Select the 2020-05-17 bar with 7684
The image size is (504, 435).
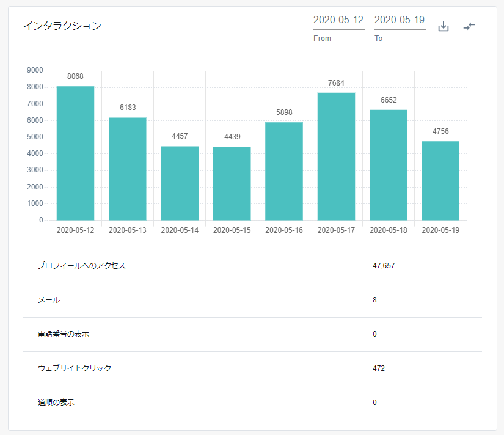click(x=337, y=156)
